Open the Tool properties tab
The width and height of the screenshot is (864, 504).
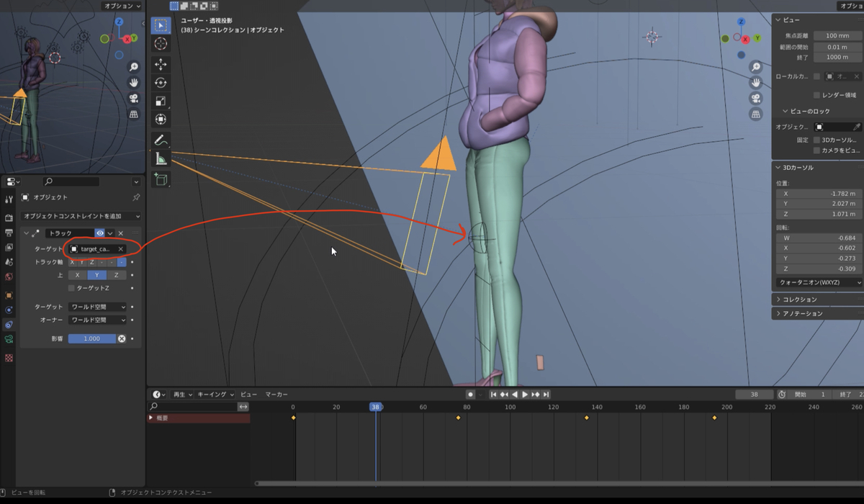coord(9,199)
